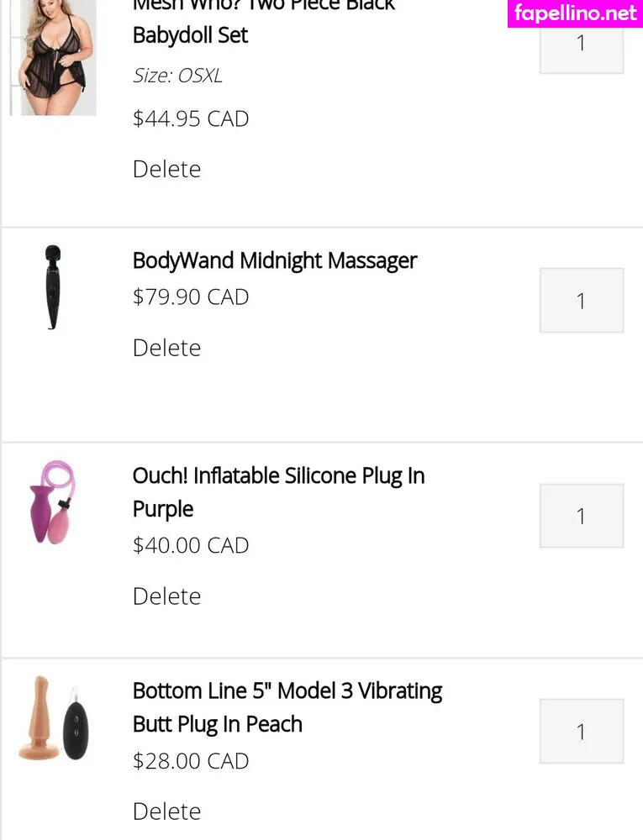Click the Bottom Line Model 3 thumbnail
The height and width of the screenshot is (840, 643).
point(54,719)
